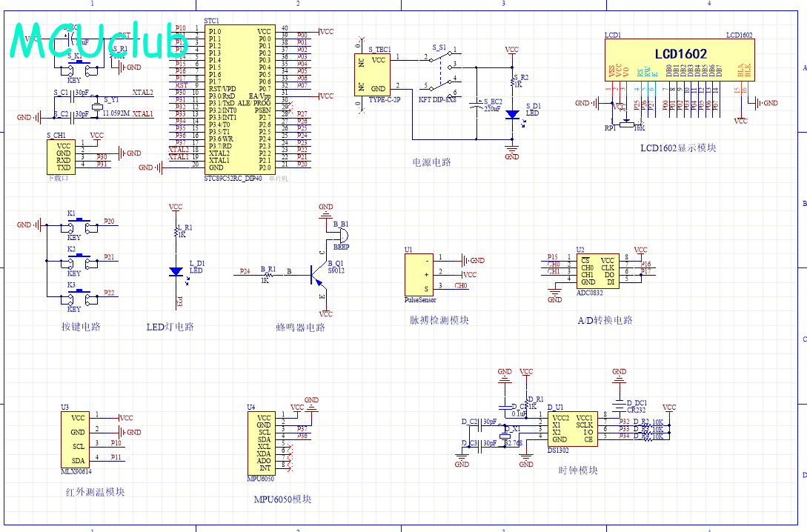Select the RP1 10K potentiometer symbol
Viewport: 807px width, 532px height.
tap(626, 124)
